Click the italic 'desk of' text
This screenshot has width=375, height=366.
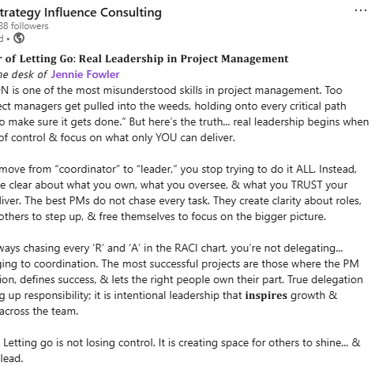click(x=29, y=74)
